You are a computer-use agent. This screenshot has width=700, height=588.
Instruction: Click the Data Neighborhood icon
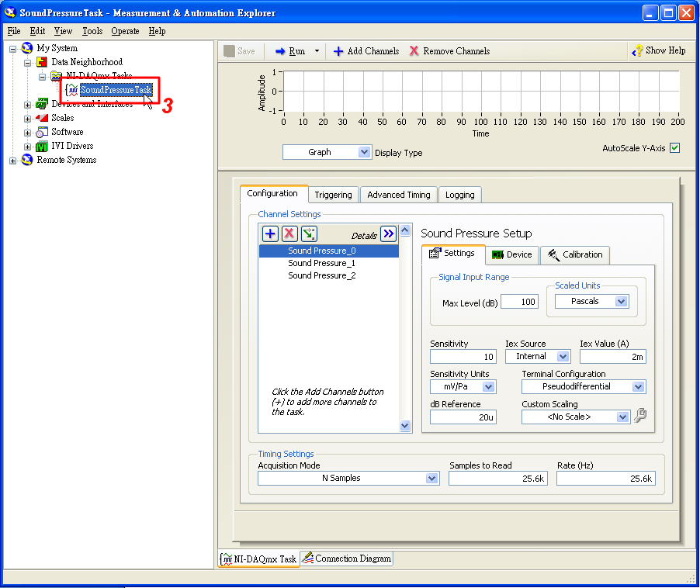(x=42, y=62)
